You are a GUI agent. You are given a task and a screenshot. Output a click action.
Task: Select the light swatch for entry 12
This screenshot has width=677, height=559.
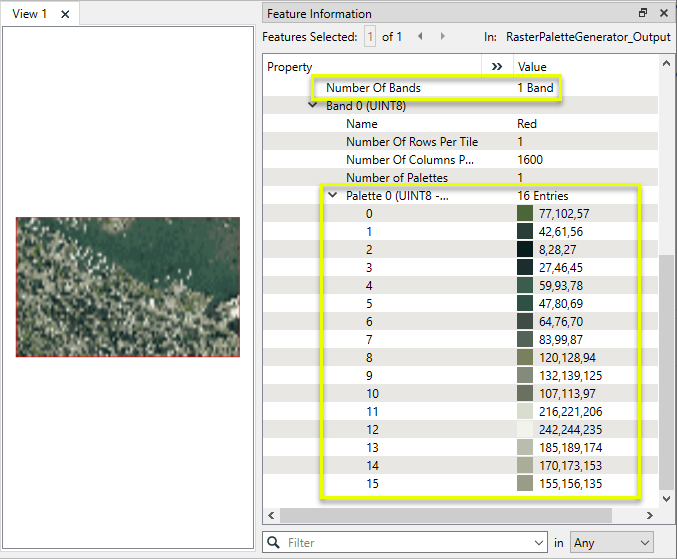point(525,430)
